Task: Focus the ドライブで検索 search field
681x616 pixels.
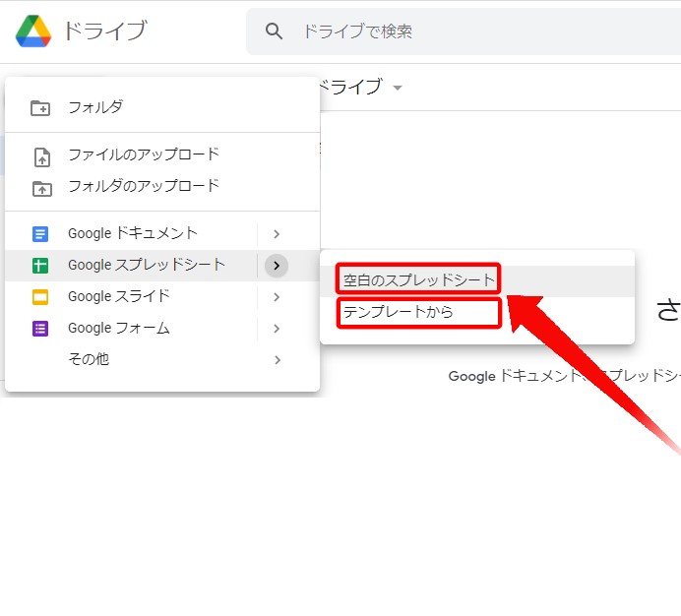Action: point(464,31)
